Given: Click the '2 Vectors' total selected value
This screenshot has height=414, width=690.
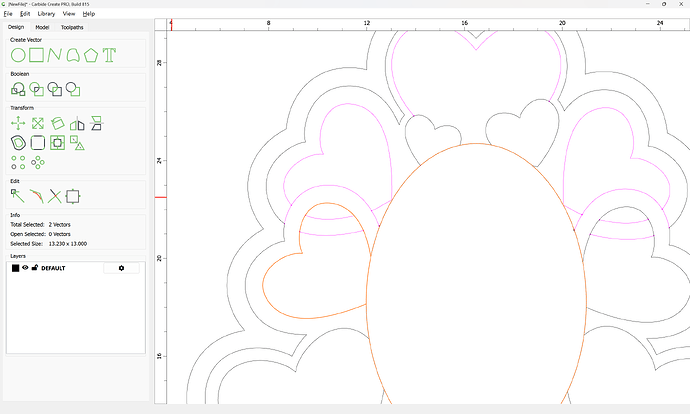Looking at the screenshot, I should click(59, 224).
